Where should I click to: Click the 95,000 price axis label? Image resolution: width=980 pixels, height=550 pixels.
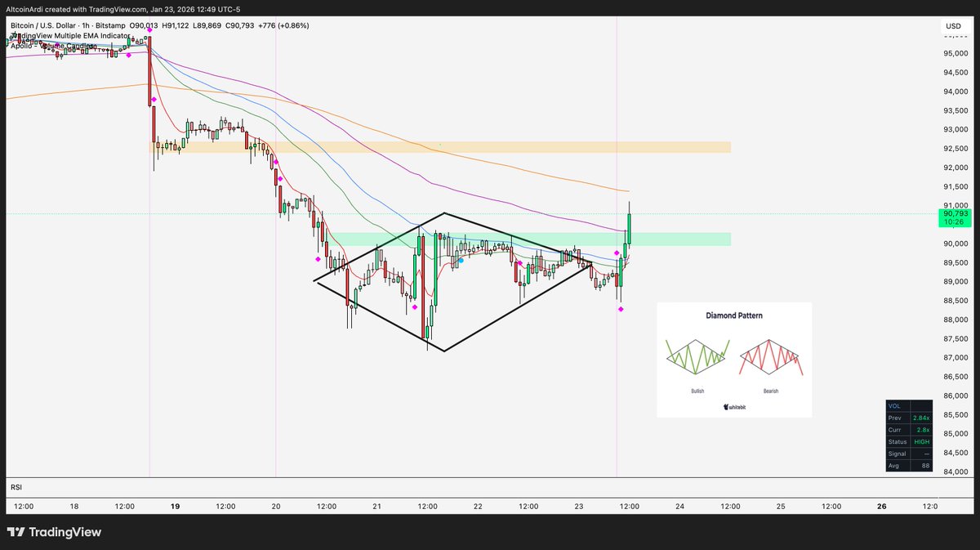tap(957, 54)
